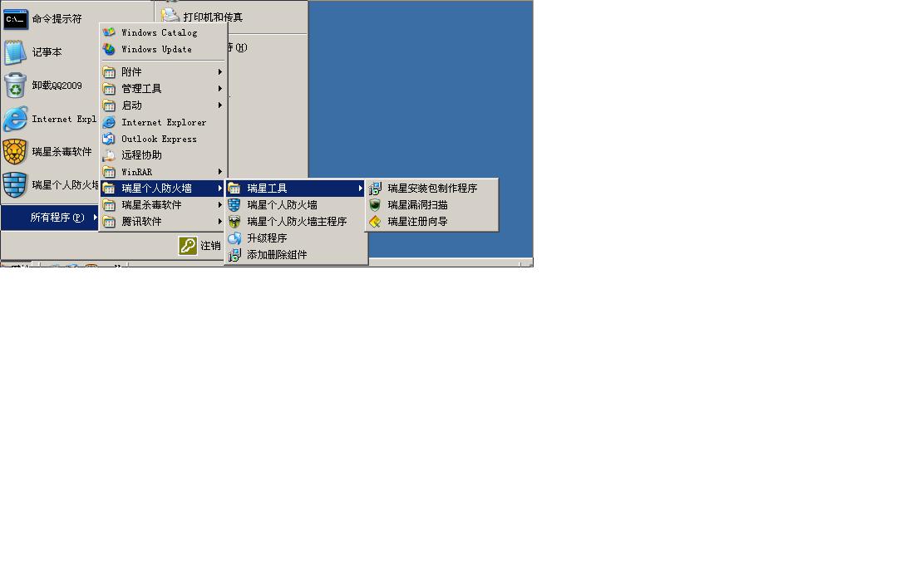Click the 管理工具 folder icon
The image size is (906, 588).
pos(109,89)
